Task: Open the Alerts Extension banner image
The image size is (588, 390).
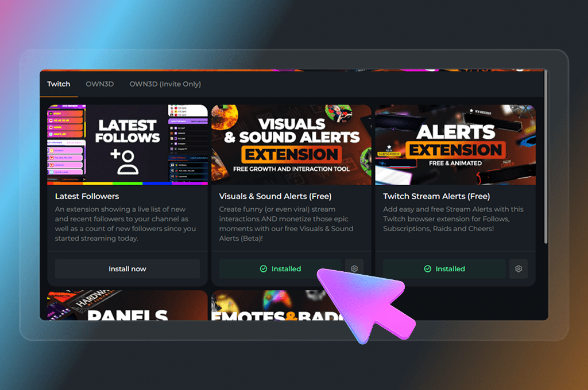Action: [455, 145]
